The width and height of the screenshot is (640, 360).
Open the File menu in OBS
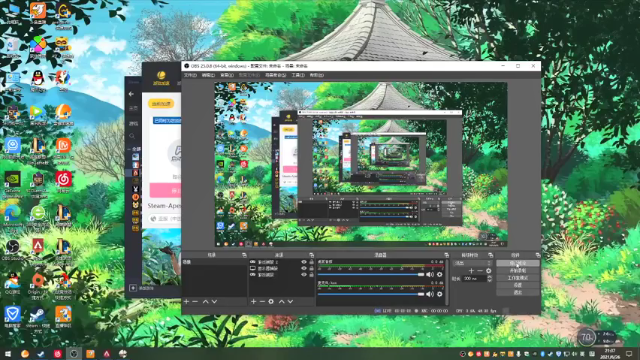point(190,75)
